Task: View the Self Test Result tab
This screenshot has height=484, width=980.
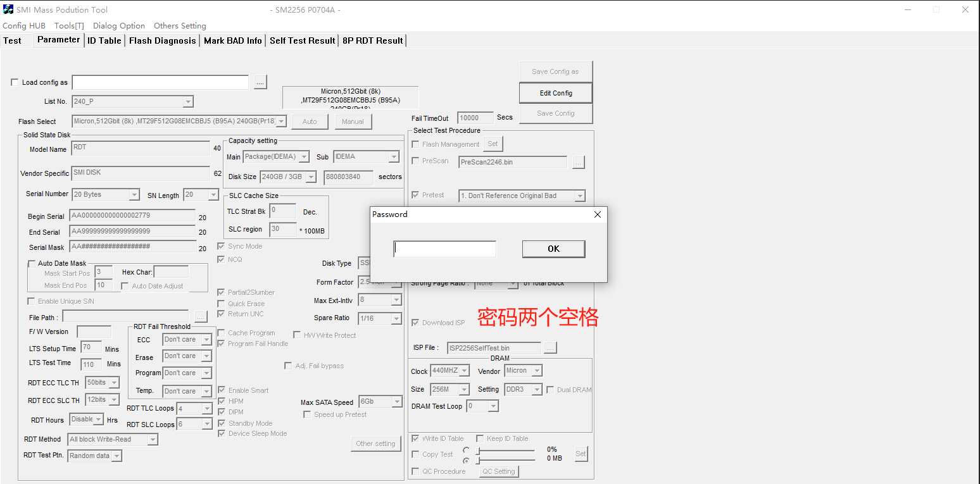Action: tap(303, 40)
